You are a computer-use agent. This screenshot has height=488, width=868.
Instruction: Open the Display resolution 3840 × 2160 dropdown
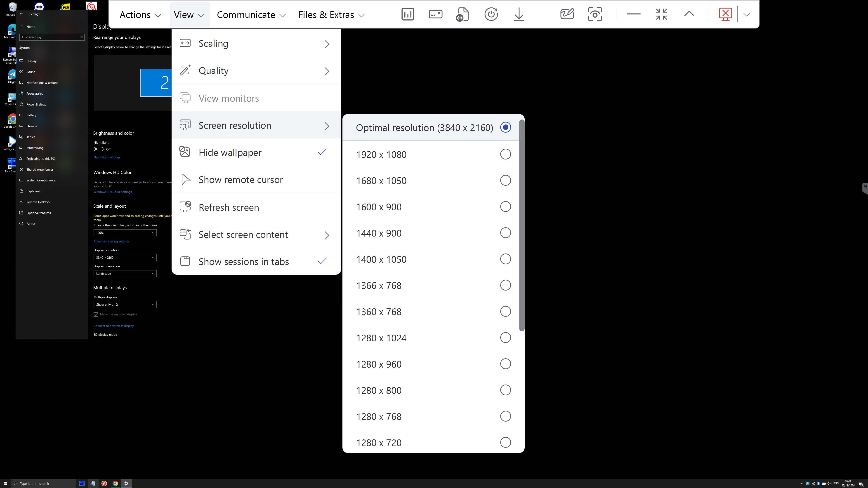(x=125, y=258)
